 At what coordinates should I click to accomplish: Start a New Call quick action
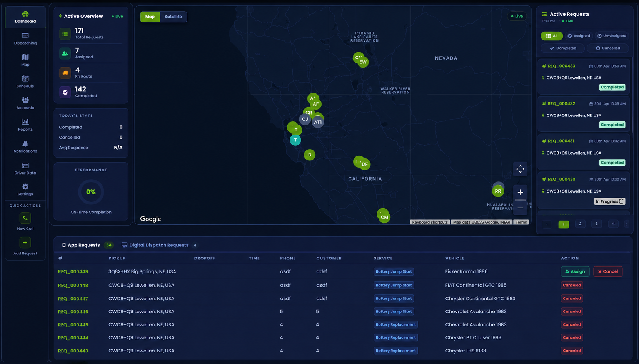[x=25, y=218]
